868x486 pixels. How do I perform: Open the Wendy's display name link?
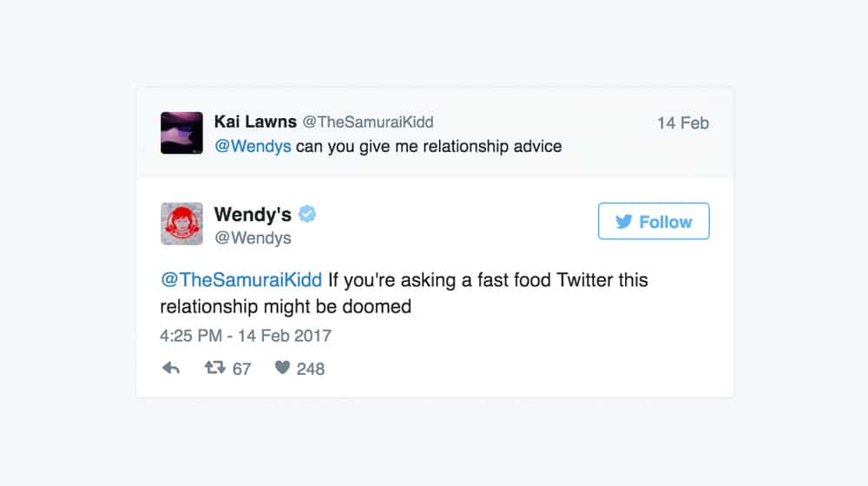click(x=253, y=214)
